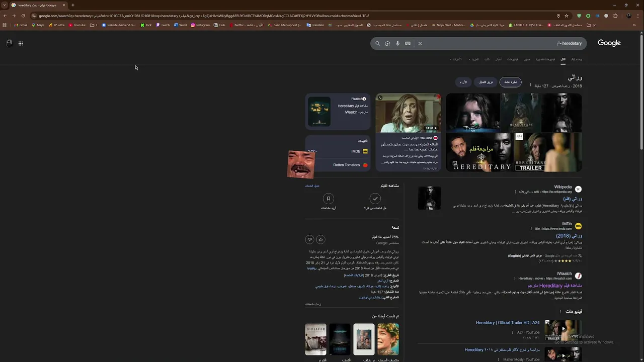The width and height of the screenshot is (644, 362).
Task: Open Translate bookmark
Action: (x=315, y=25)
